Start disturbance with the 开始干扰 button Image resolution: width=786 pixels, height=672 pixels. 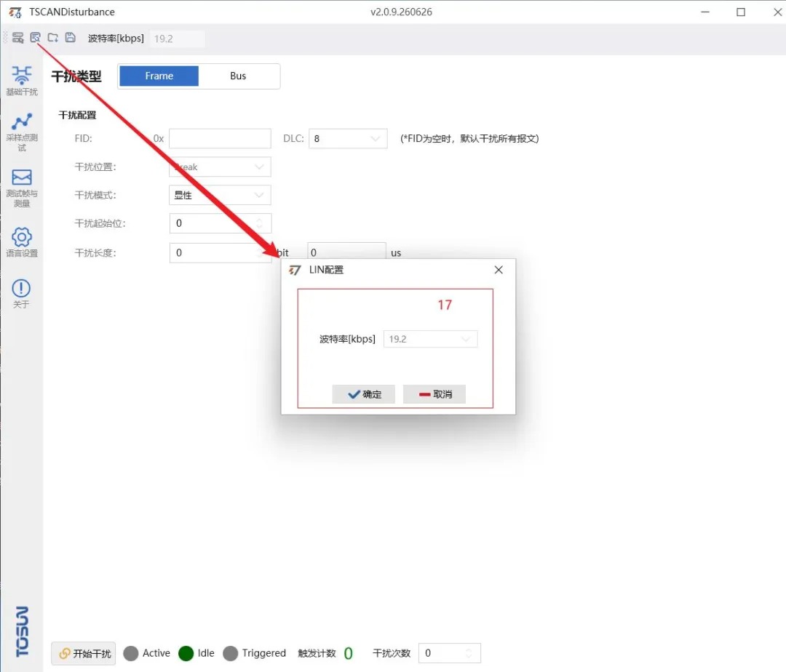pos(84,653)
